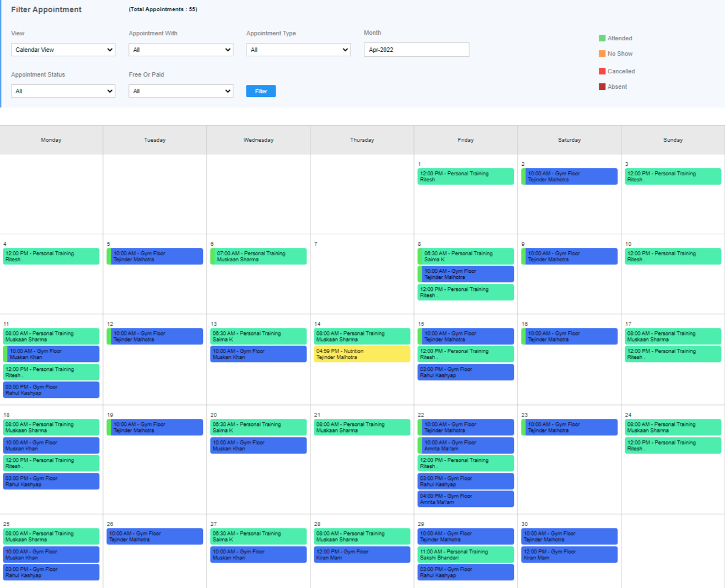This screenshot has height=588, width=725.
Task: Click the orange No Show legend swatch
Action: [602, 53]
